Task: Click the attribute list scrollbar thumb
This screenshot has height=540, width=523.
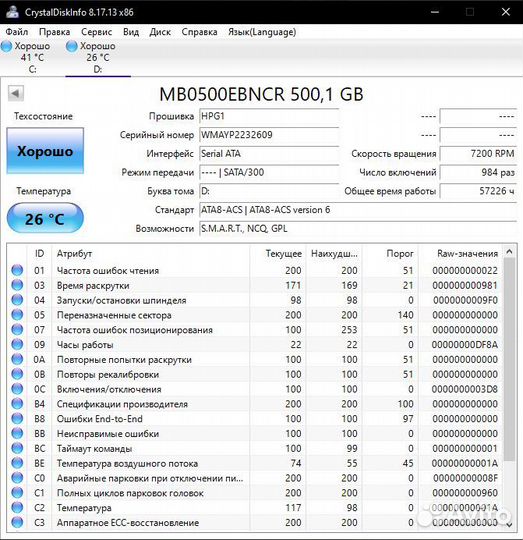Action: coord(509,359)
